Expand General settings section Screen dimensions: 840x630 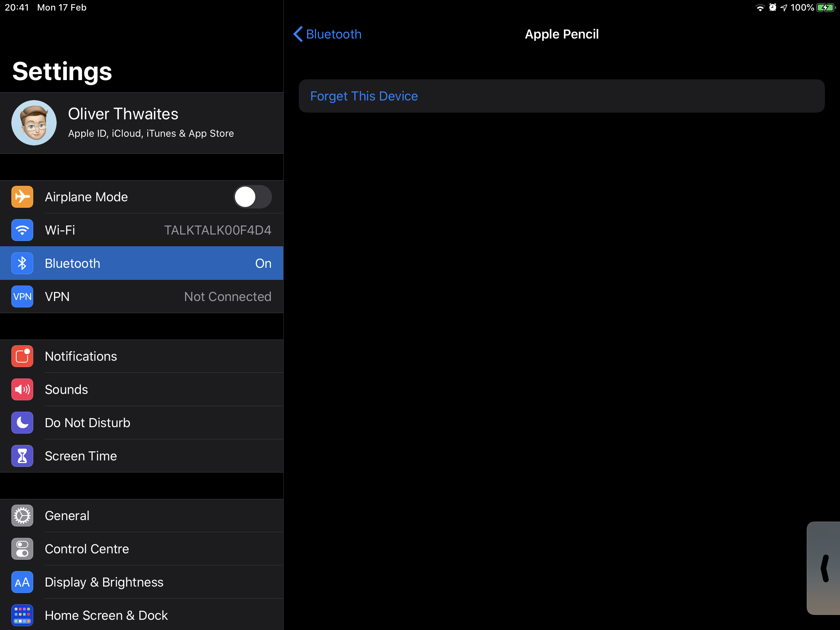coord(141,516)
